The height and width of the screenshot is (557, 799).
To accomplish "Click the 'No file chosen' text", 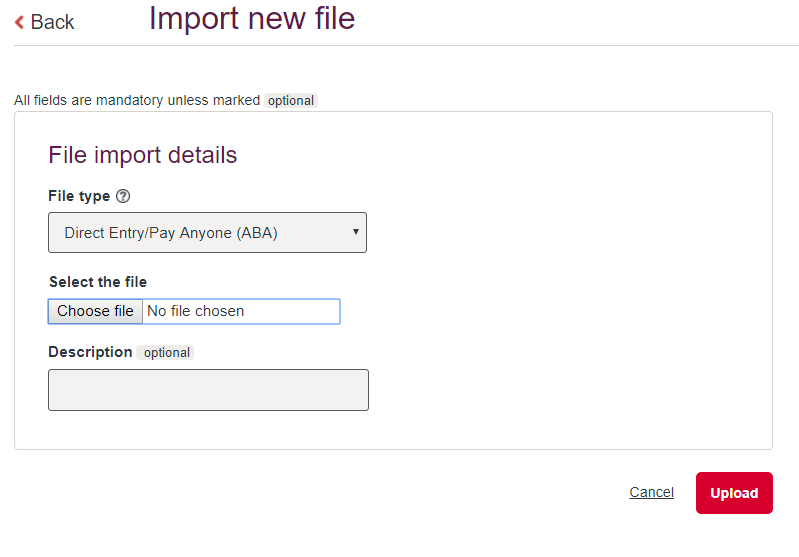I will [196, 311].
